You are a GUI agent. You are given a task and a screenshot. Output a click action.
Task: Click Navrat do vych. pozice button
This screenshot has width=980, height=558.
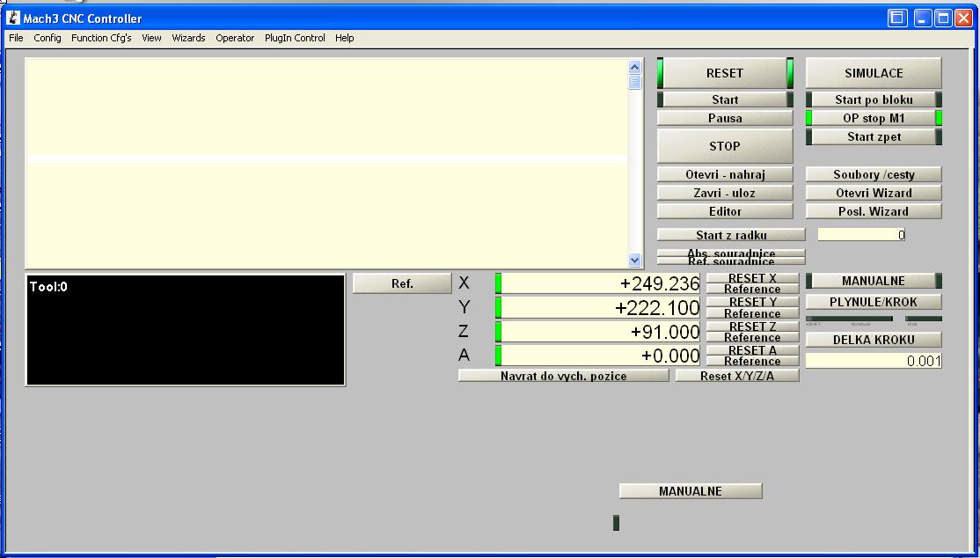pos(563,376)
